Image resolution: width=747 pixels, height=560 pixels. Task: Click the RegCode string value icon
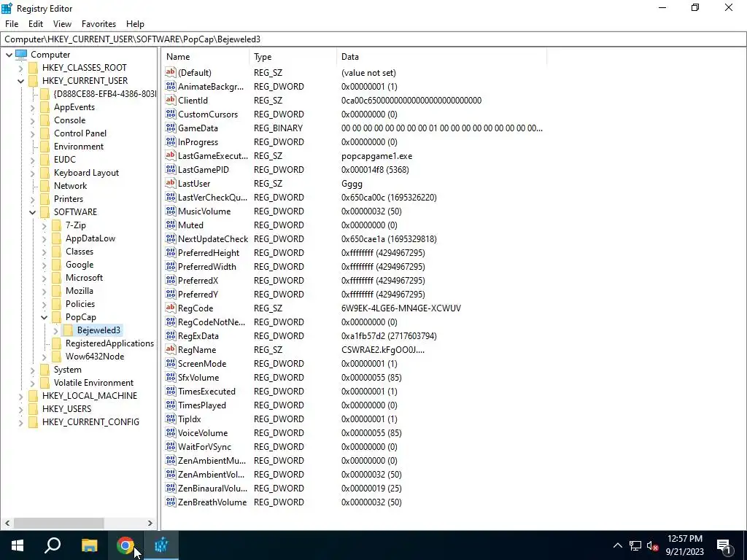point(171,308)
